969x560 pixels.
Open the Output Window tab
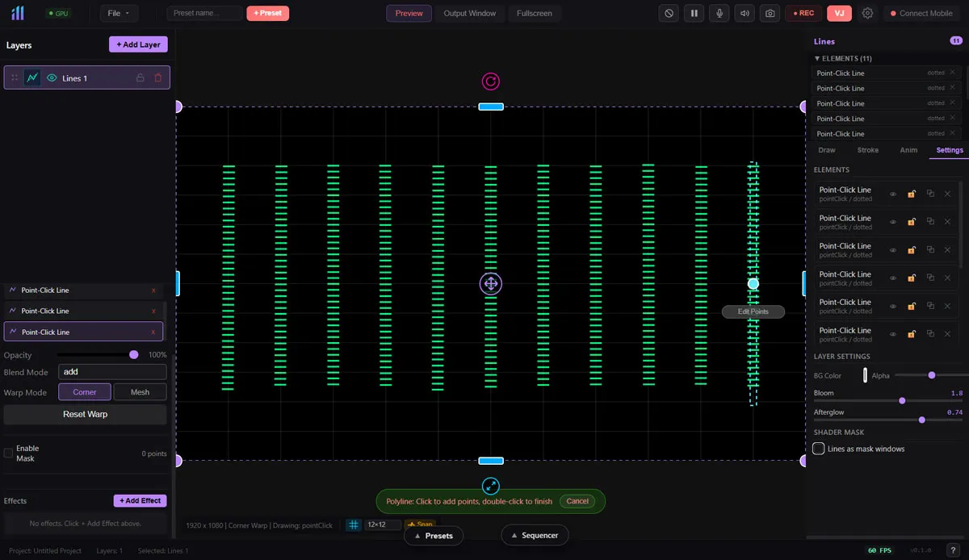pyautogui.click(x=470, y=14)
